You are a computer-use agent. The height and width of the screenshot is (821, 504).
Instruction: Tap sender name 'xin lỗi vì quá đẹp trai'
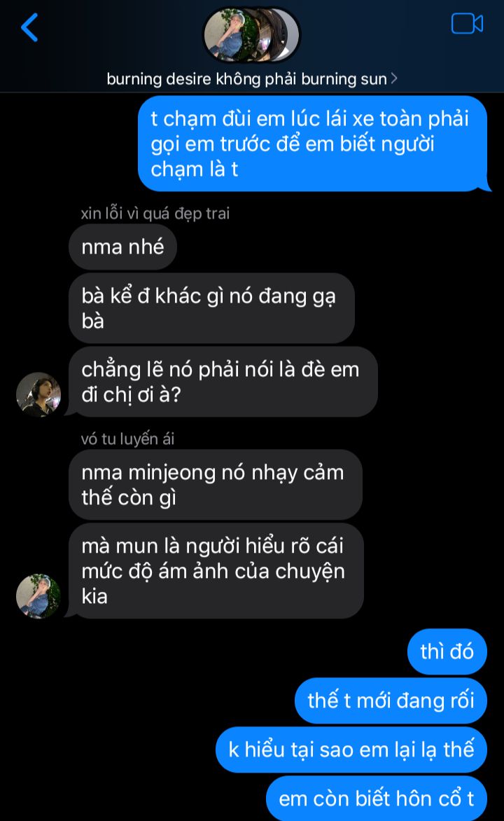155,213
